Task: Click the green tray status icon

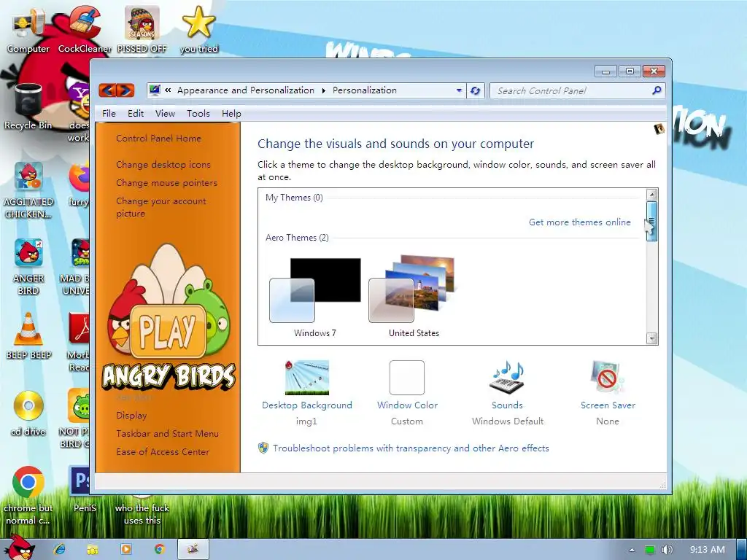Action: 649,550
